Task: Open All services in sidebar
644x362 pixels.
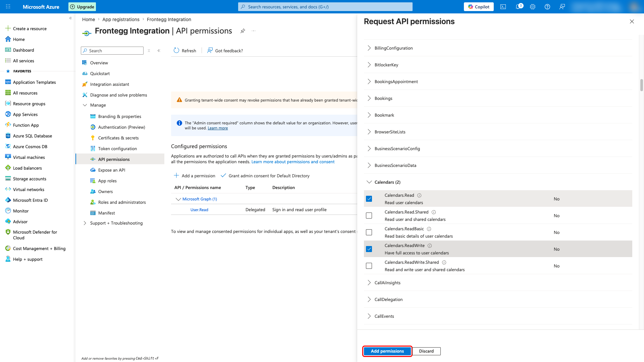Action: tap(23, 61)
